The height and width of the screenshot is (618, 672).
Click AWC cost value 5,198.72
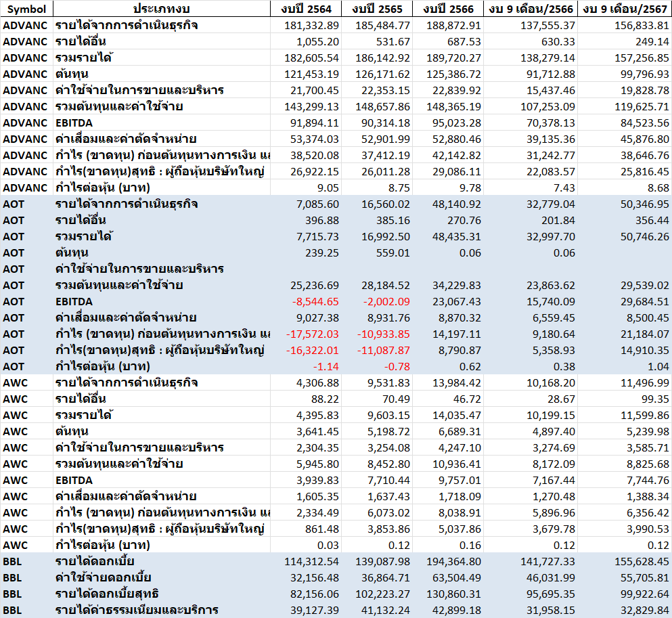(x=388, y=432)
